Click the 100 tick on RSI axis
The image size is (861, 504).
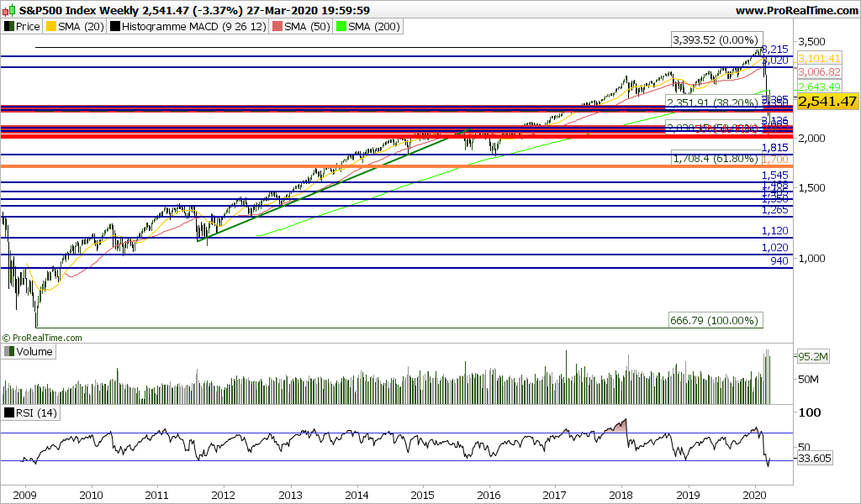click(x=810, y=412)
